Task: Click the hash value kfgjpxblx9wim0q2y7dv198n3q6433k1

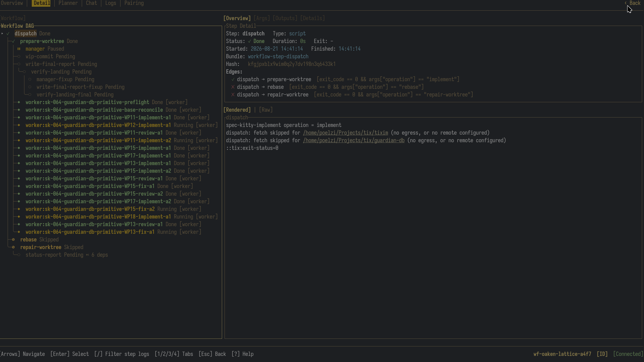Action: click(292, 64)
